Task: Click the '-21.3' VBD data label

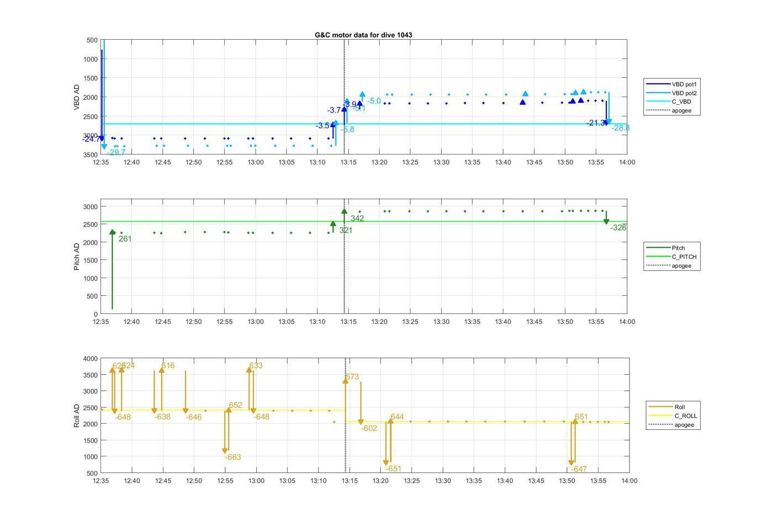Action: point(596,123)
